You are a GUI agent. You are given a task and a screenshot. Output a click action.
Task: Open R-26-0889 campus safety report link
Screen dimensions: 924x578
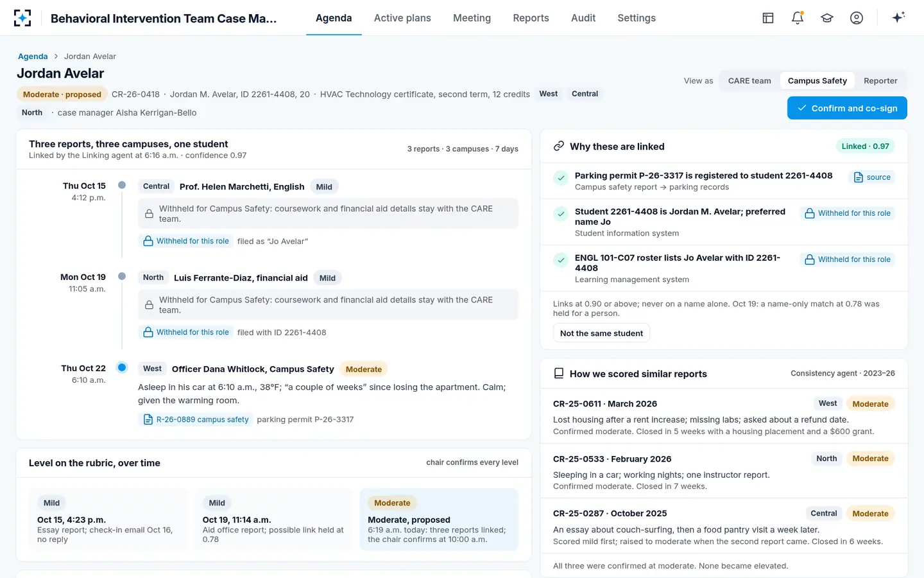pyautogui.click(x=196, y=419)
